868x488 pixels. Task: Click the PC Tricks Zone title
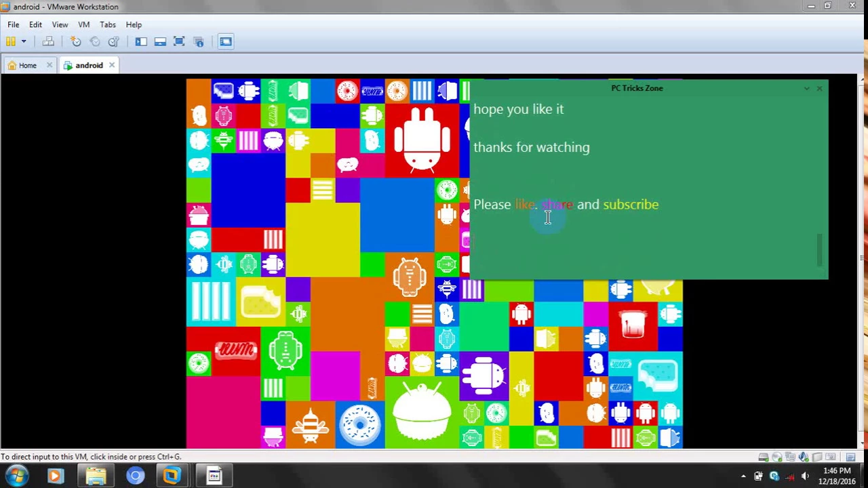coord(637,88)
